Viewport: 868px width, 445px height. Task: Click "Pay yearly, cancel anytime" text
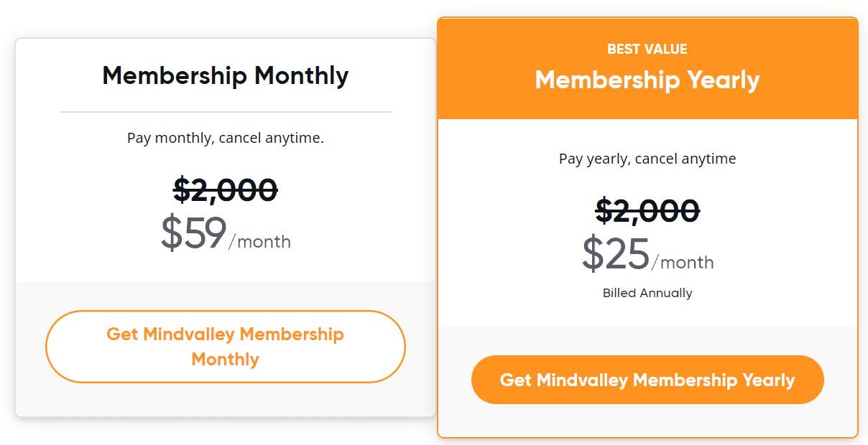pyautogui.click(x=647, y=159)
